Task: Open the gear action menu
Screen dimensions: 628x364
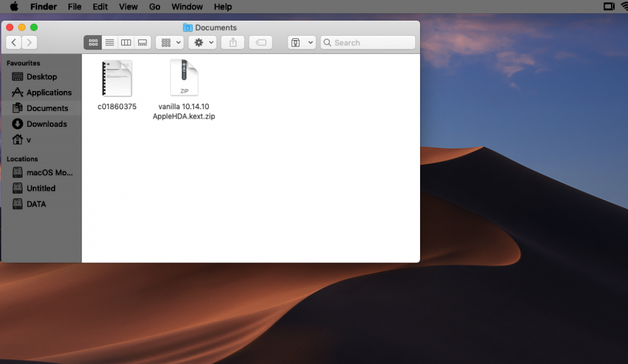Action: point(203,43)
